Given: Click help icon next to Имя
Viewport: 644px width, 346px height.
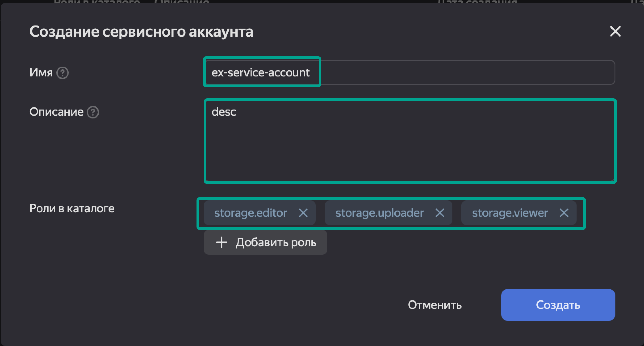Looking at the screenshot, I should point(62,73).
